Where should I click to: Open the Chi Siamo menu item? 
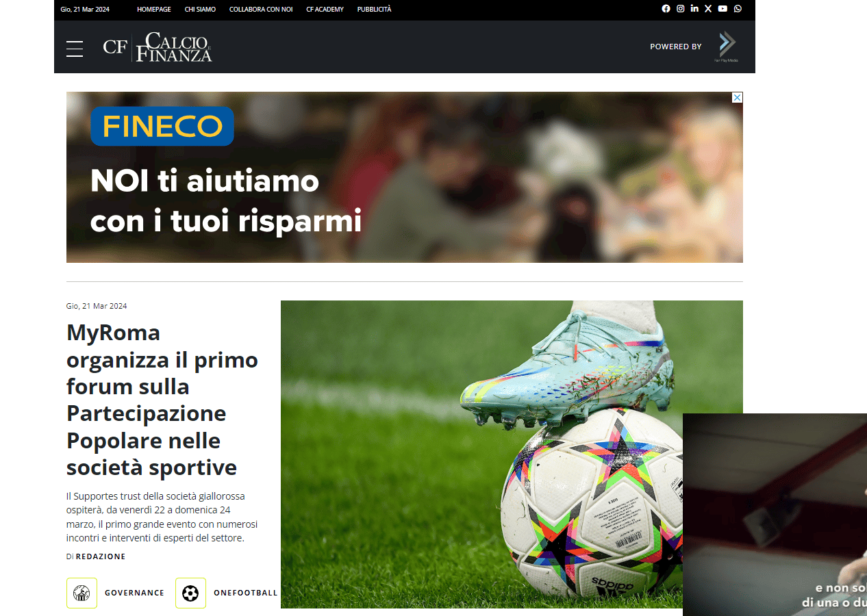(200, 10)
